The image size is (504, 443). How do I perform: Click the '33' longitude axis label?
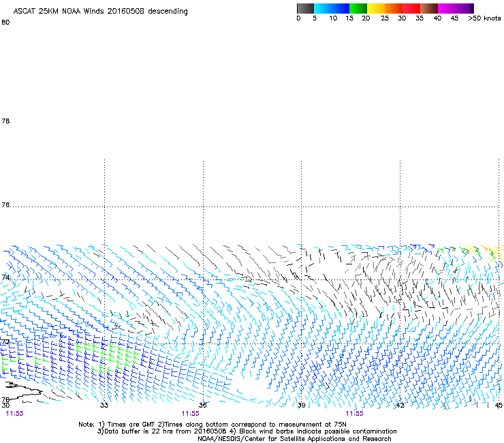pos(104,406)
